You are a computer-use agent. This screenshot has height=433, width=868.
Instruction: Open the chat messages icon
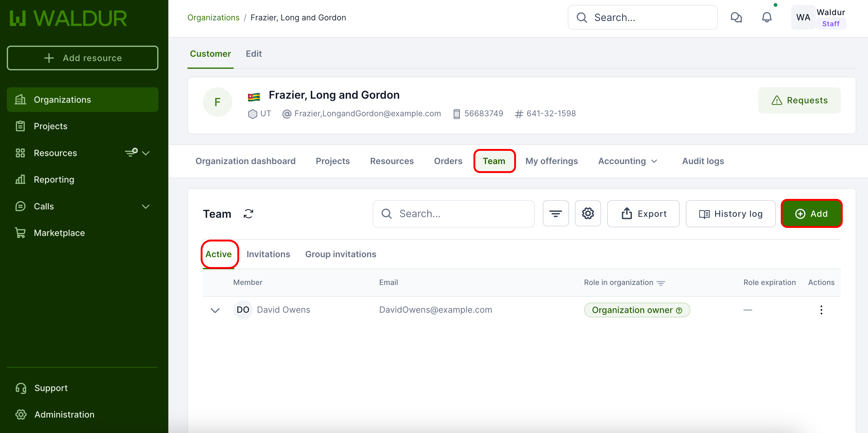click(736, 18)
